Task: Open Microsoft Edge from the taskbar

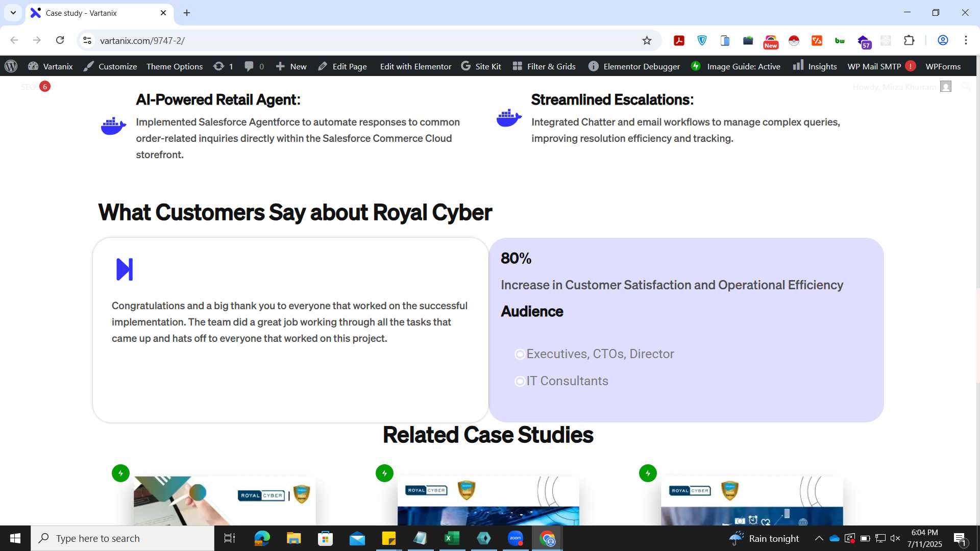Action: tap(262, 538)
